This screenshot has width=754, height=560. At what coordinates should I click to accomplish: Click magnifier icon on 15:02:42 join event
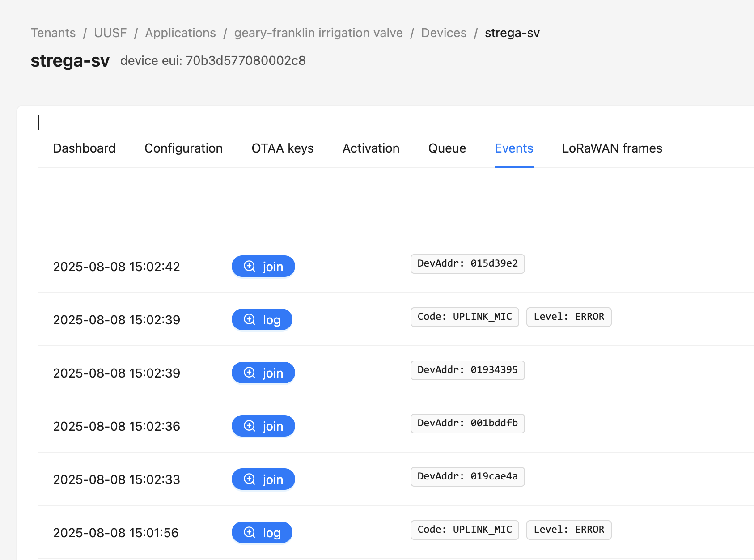coord(250,267)
